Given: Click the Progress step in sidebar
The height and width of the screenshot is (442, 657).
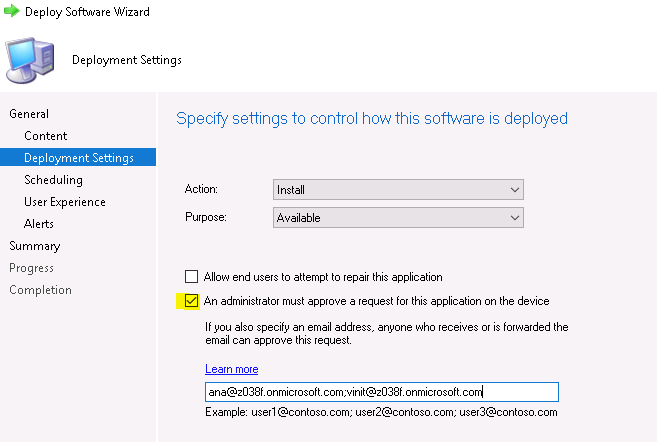Looking at the screenshot, I should tap(33, 268).
